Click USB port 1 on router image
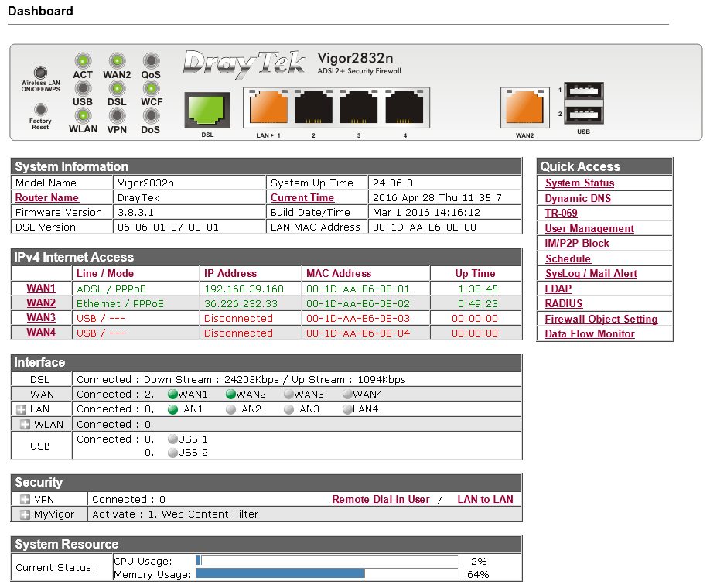The image size is (710, 588). 584,91
